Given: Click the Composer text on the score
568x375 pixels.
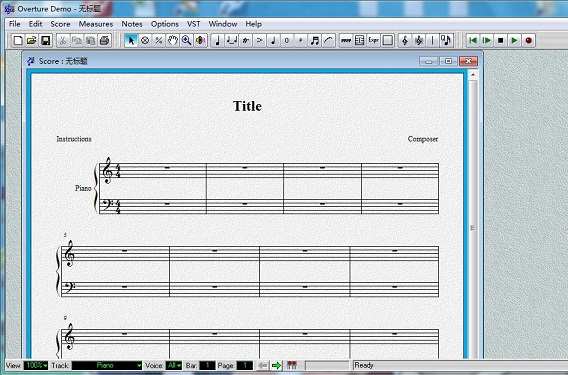Looking at the screenshot, I should tap(423, 139).
